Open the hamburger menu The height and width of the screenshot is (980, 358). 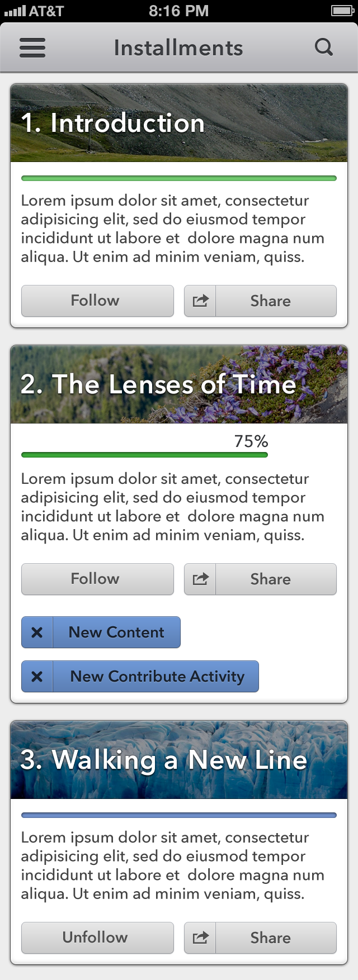click(32, 48)
